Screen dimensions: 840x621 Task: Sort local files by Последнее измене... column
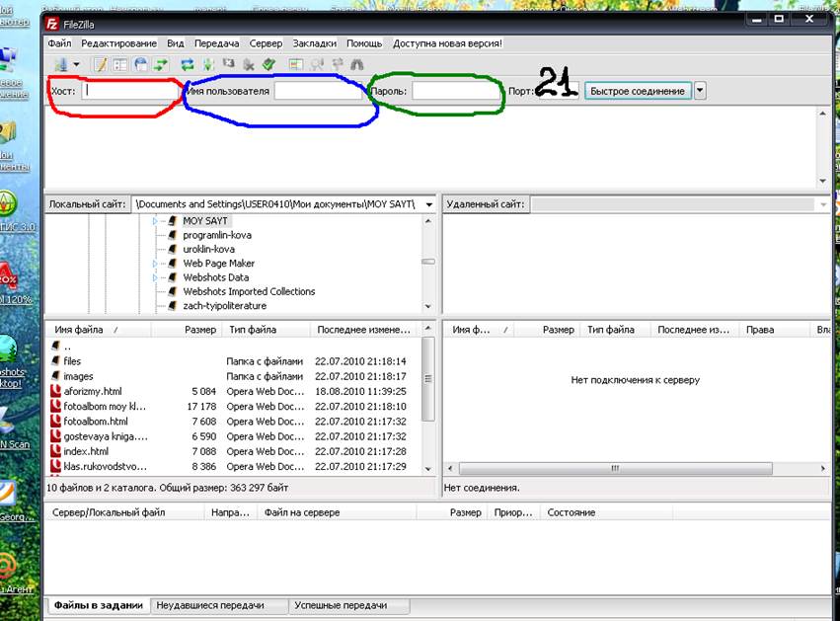pyautogui.click(x=365, y=330)
